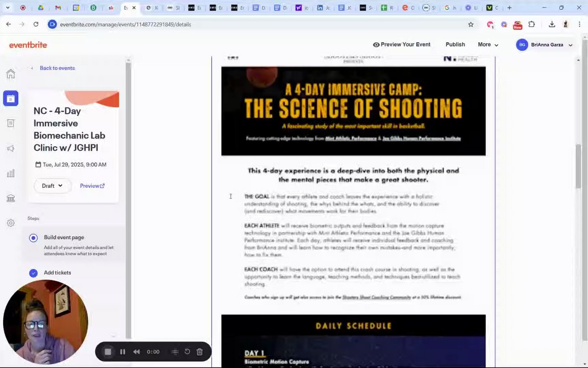Select the highlighted Events calendar sidebar icon
The height and width of the screenshot is (368, 588).
click(11, 98)
